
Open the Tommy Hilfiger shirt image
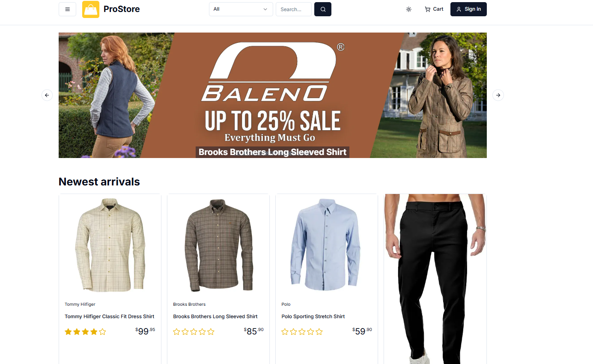110,245
